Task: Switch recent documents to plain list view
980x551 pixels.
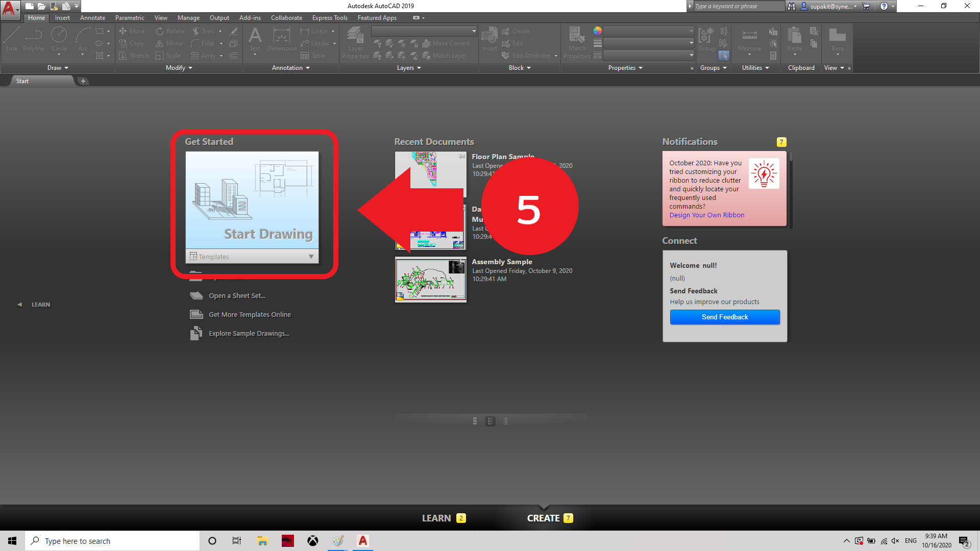Action: (505, 421)
